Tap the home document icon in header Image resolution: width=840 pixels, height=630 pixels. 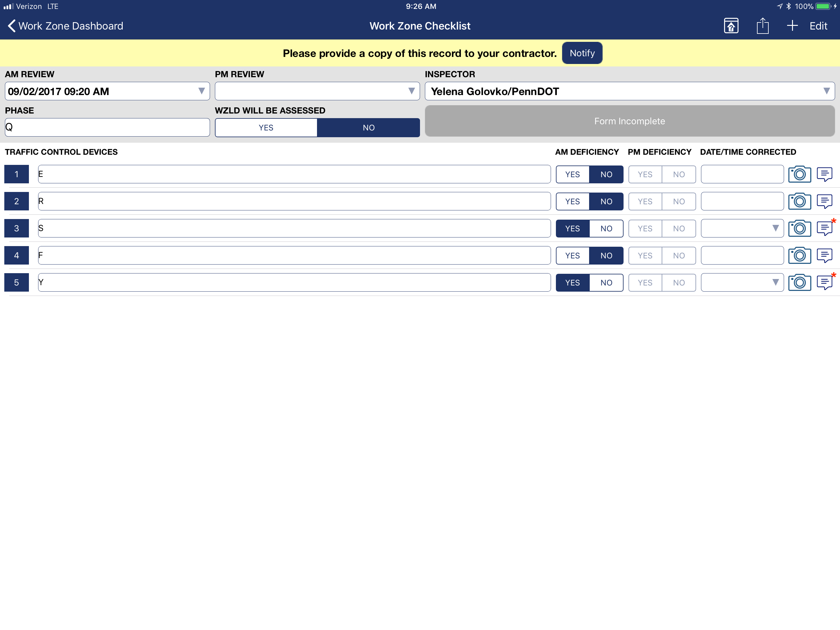tap(731, 26)
